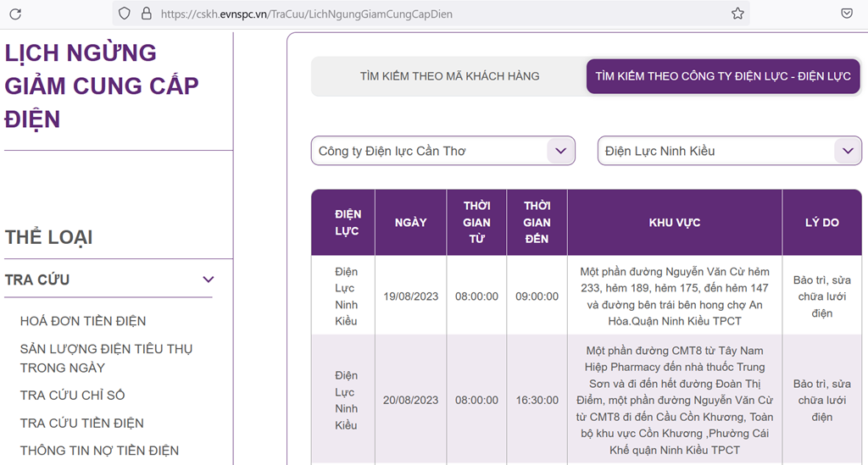
Task: Open Tra cứu tiền điện page
Action: pyautogui.click(x=81, y=423)
